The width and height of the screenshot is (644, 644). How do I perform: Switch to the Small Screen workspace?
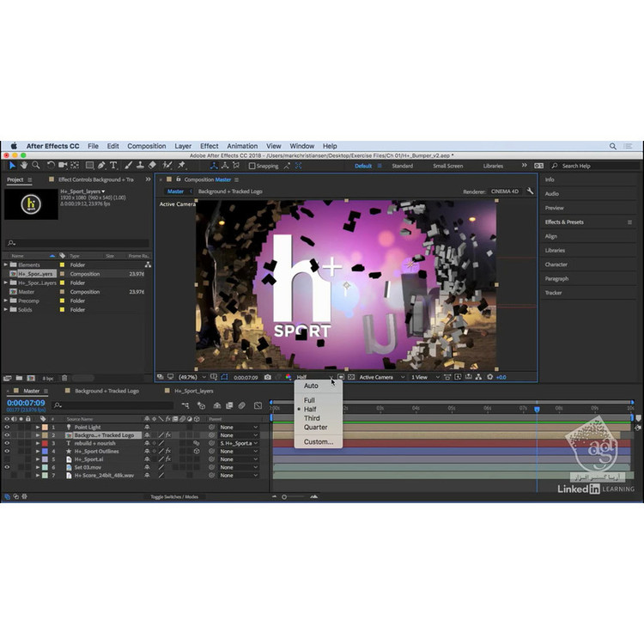pos(447,166)
